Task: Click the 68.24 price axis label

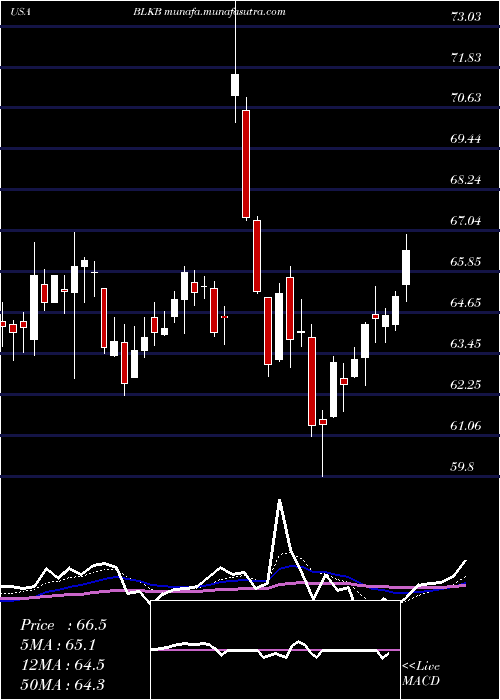Action: [466, 180]
